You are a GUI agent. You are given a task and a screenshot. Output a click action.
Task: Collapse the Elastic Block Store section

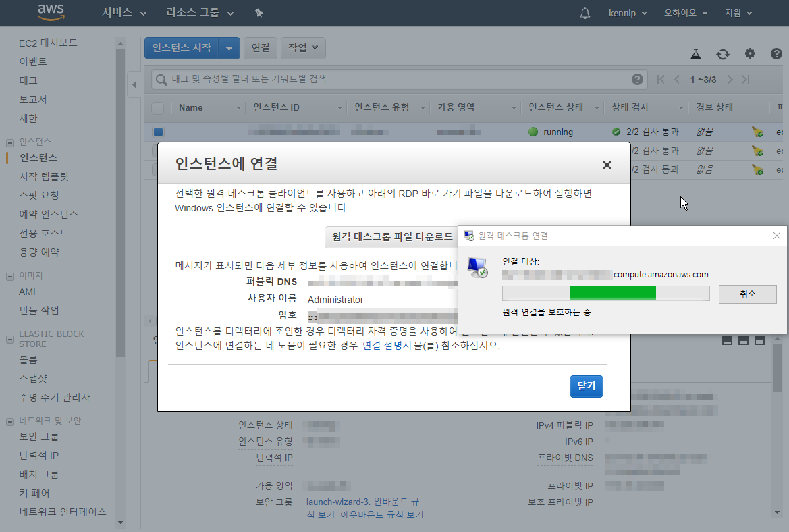pyautogui.click(x=9, y=339)
